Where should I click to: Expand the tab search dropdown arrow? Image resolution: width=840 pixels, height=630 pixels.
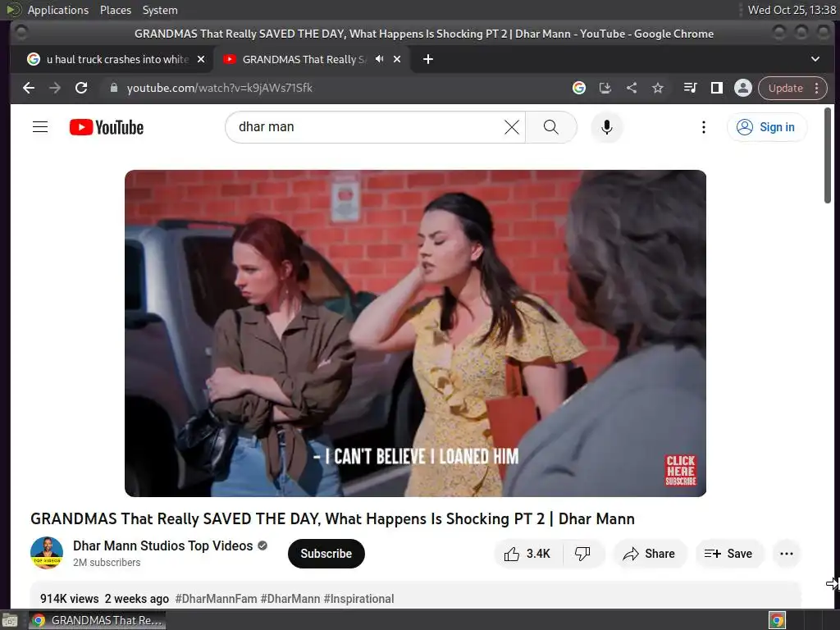coord(815,59)
